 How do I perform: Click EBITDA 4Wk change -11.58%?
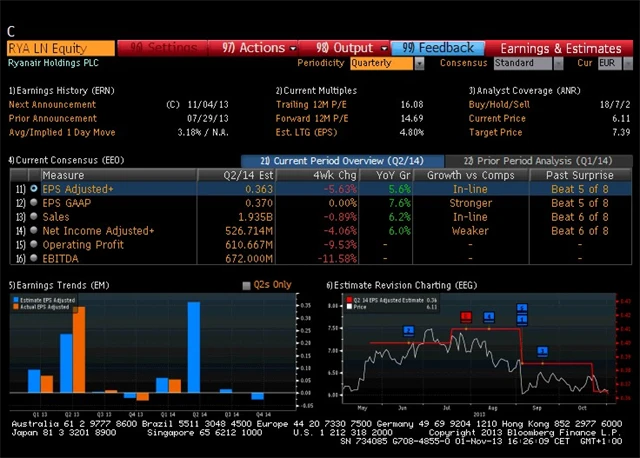point(337,258)
